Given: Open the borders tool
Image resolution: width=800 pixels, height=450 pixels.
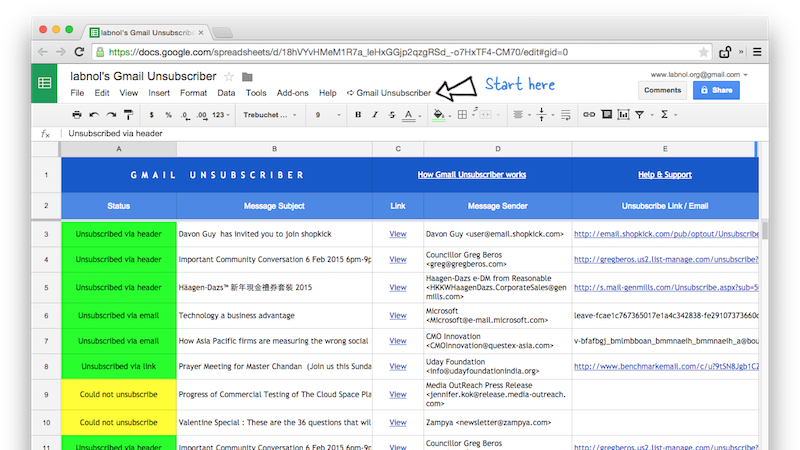Looking at the screenshot, I should tap(462, 115).
